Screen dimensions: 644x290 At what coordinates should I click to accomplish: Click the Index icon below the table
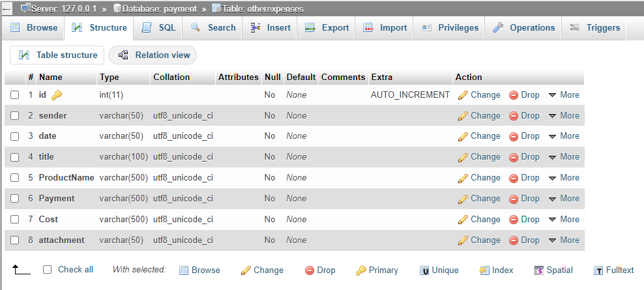(484, 270)
